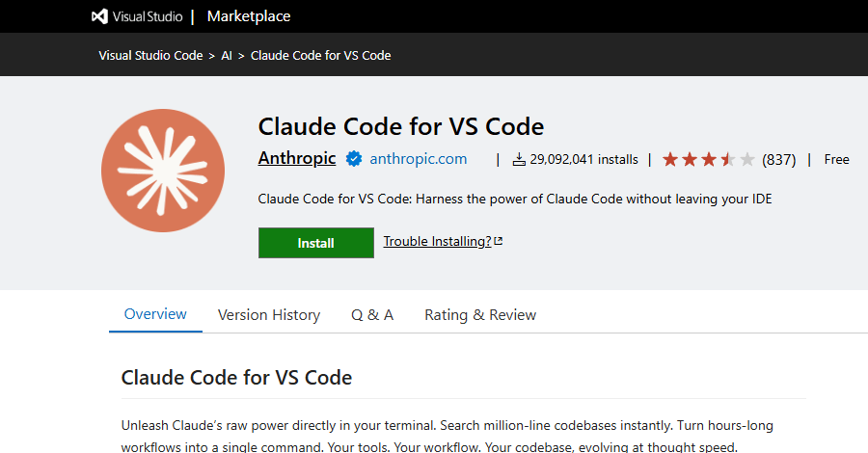Open the Q & A tab
Image resolution: width=868 pixels, height=453 pixels.
pos(372,315)
